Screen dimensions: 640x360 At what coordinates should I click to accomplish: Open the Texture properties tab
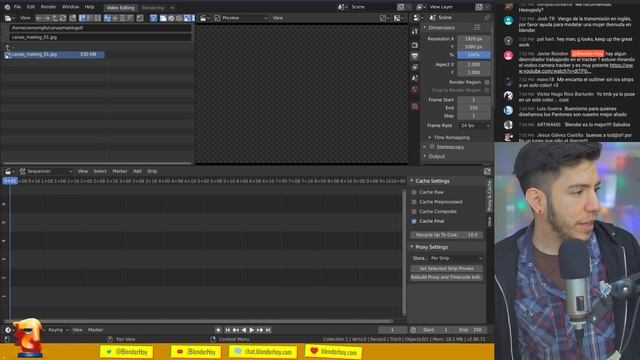415,107
